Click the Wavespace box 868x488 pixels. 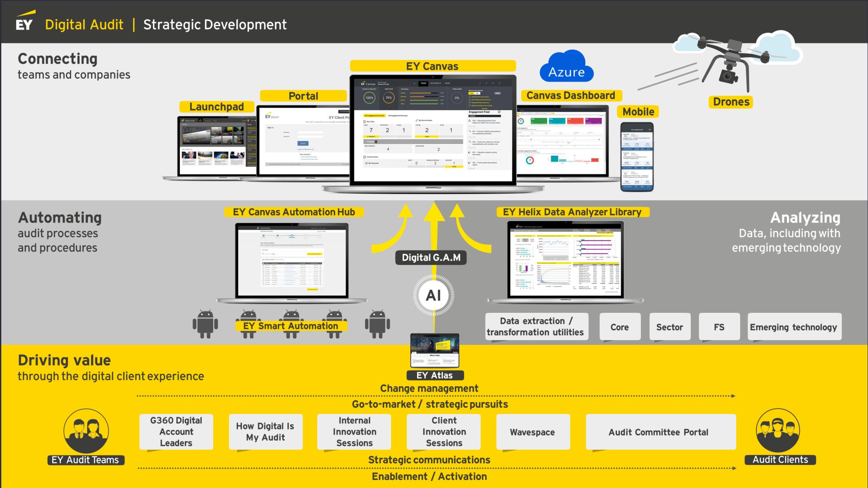point(533,432)
